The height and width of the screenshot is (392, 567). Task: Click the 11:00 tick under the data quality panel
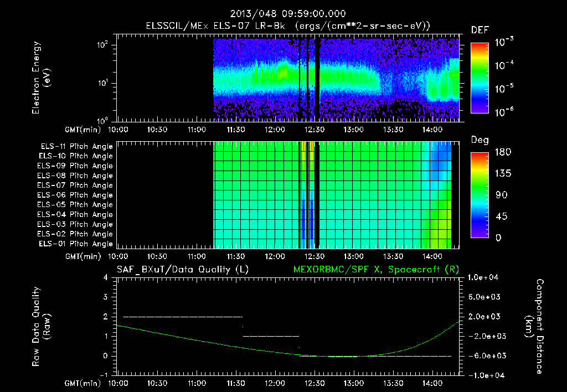(197, 383)
